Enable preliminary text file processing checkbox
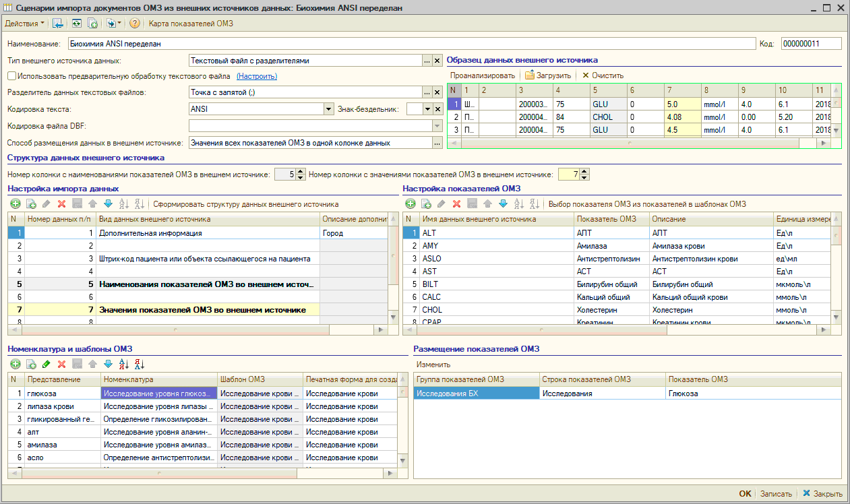The height and width of the screenshot is (504, 850). (11, 76)
